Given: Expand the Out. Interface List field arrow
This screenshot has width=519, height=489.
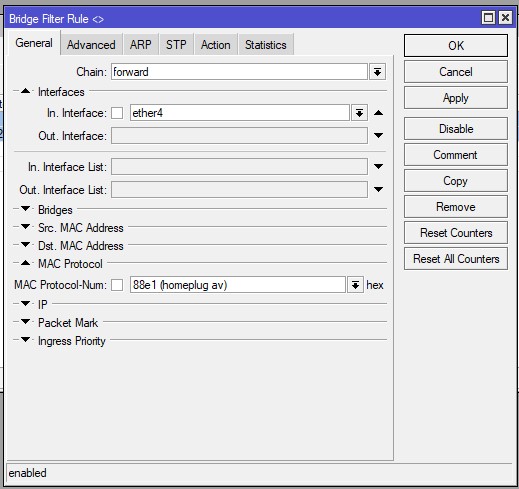Looking at the screenshot, I should pyautogui.click(x=378, y=189).
